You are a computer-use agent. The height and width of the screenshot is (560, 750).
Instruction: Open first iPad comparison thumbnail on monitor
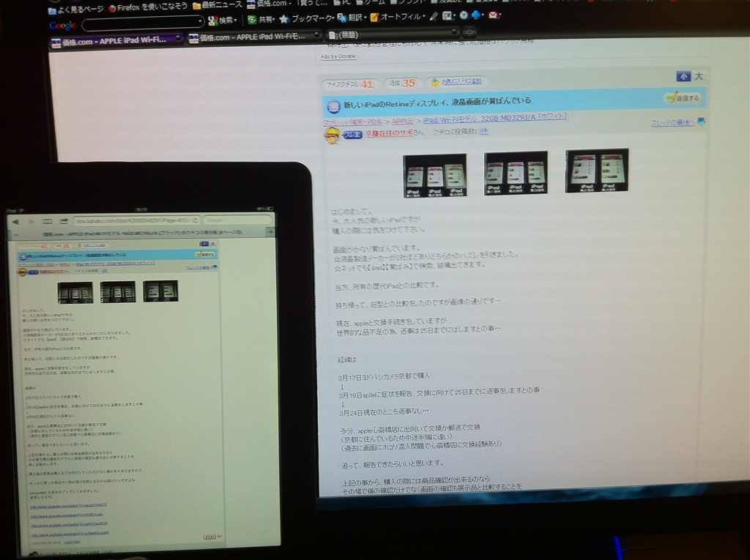435,176
